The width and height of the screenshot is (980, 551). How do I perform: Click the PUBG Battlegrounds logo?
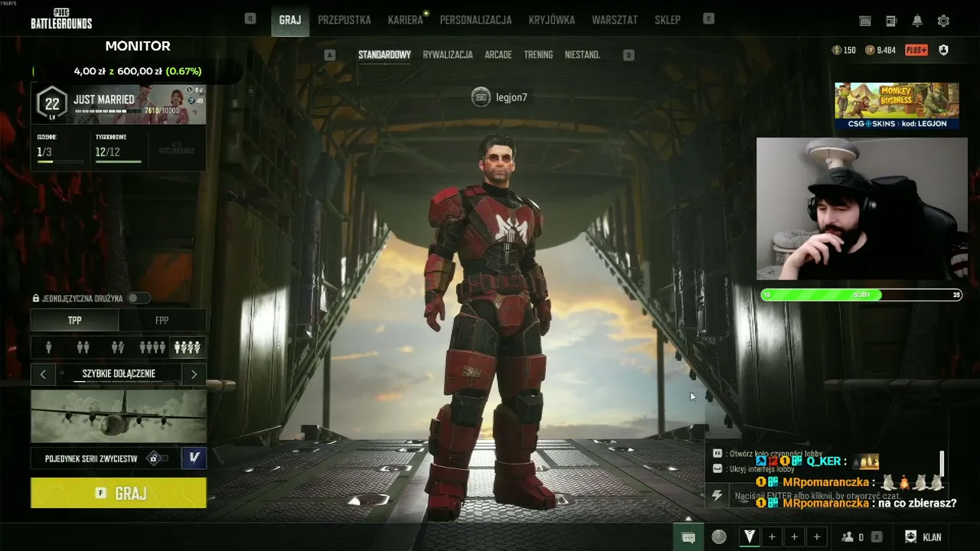[x=61, y=18]
